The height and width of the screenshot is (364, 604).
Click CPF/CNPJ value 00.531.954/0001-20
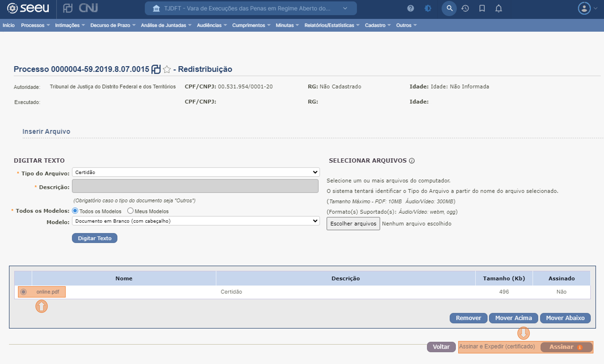(245, 87)
